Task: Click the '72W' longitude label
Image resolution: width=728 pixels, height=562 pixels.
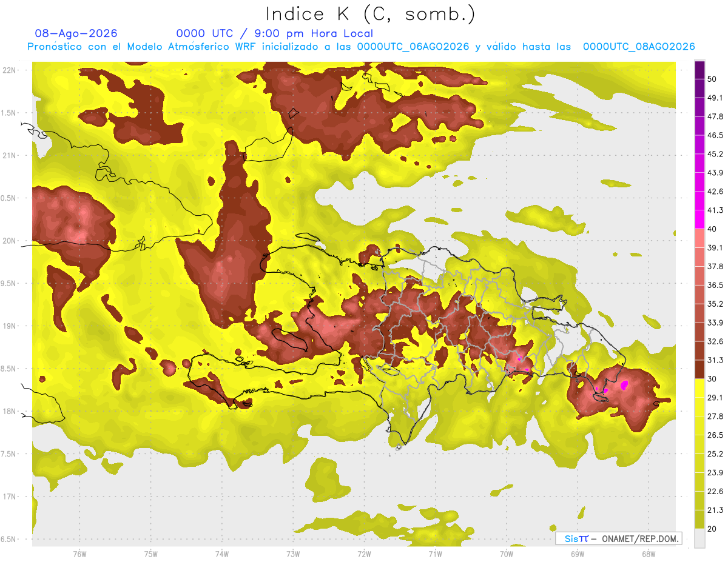Action: (x=364, y=554)
